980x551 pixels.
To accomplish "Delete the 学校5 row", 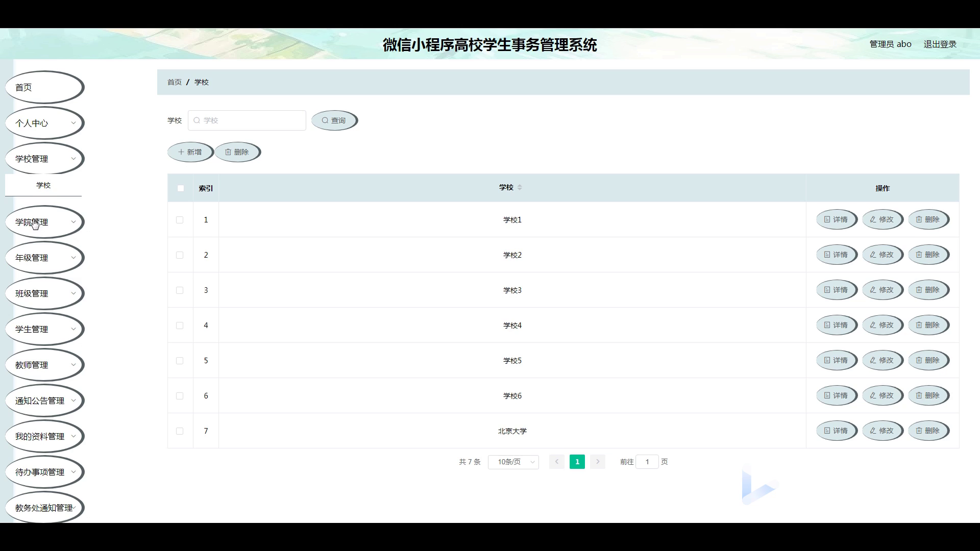I will point(928,360).
